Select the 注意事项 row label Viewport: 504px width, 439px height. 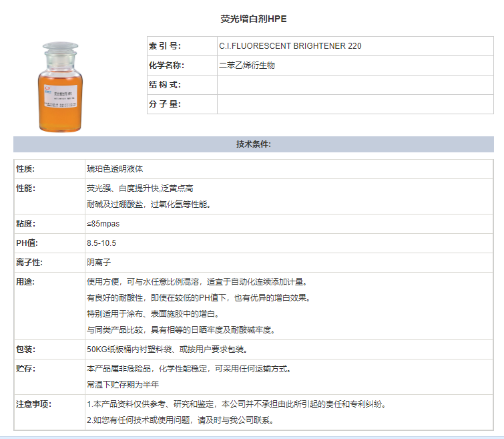pyautogui.click(x=34, y=404)
